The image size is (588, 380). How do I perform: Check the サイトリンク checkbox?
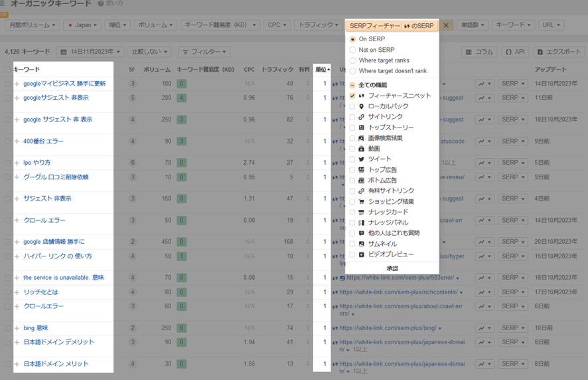click(x=352, y=117)
